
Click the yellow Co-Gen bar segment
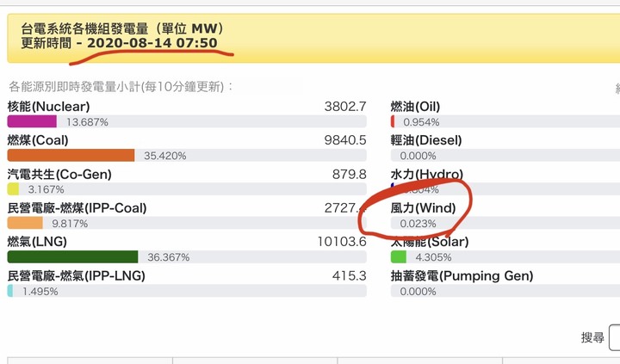[13, 189]
